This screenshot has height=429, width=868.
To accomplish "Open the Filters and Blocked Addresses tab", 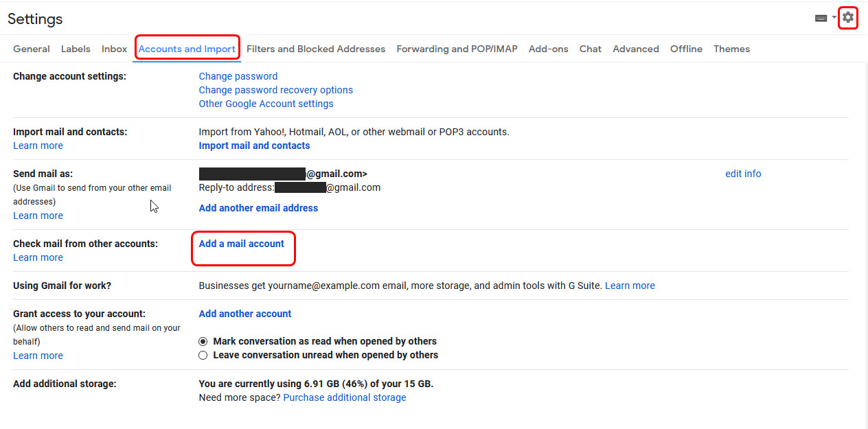I will 316,49.
